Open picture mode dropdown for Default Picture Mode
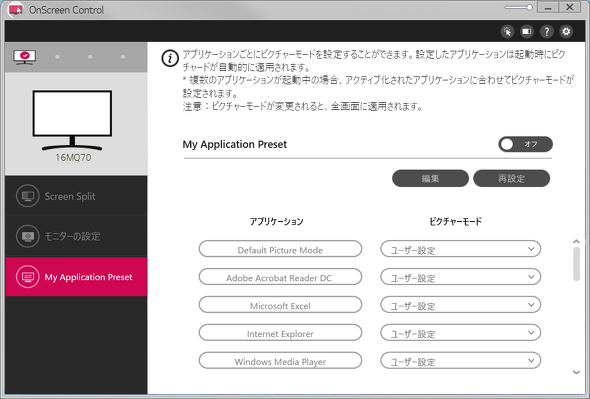 click(461, 249)
